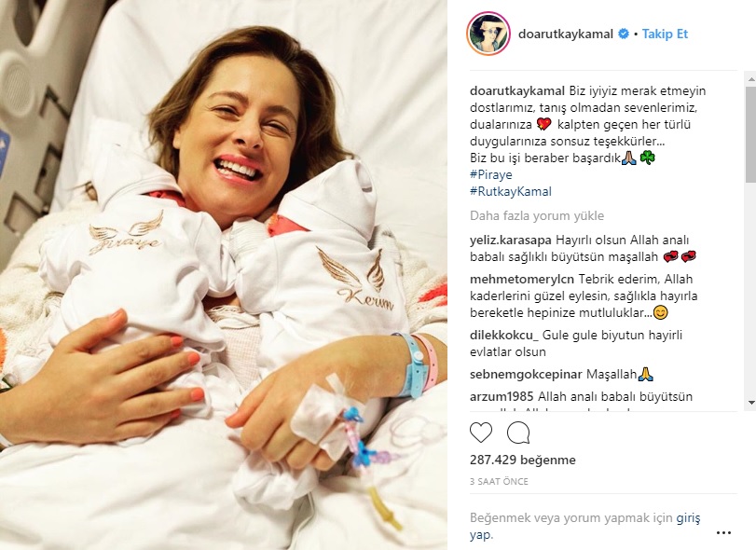Screen dimensions: 756x550
Task: Open yeliz.karasapa's profile
Action: coord(511,241)
